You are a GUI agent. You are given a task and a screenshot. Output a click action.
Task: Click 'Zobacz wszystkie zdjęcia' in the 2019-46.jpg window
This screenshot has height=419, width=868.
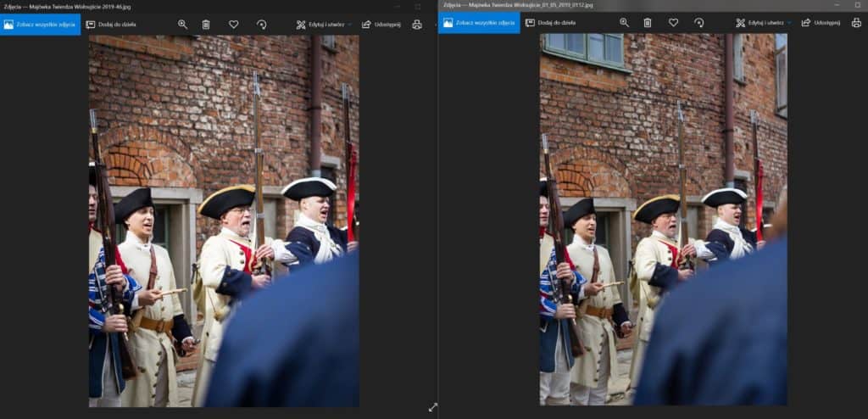tap(41, 25)
